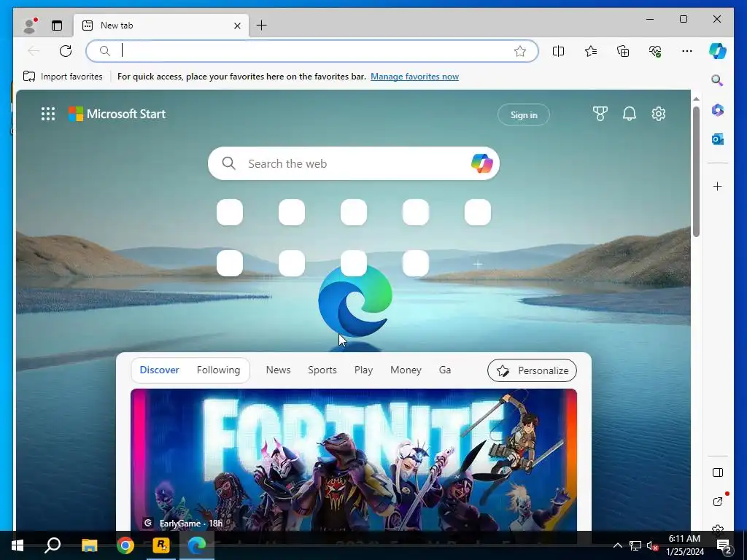Viewport: 747px width, 560px height.
Task: Click the Personalize button
Action: pyautogui.click(x=532, y=370)
